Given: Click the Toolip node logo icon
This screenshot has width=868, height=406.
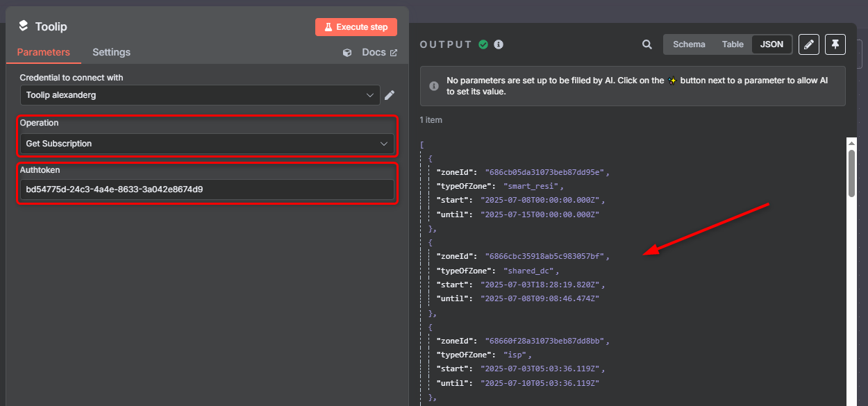Looking at the screenshot, I should pyautogui.click(x=24, y=26).
